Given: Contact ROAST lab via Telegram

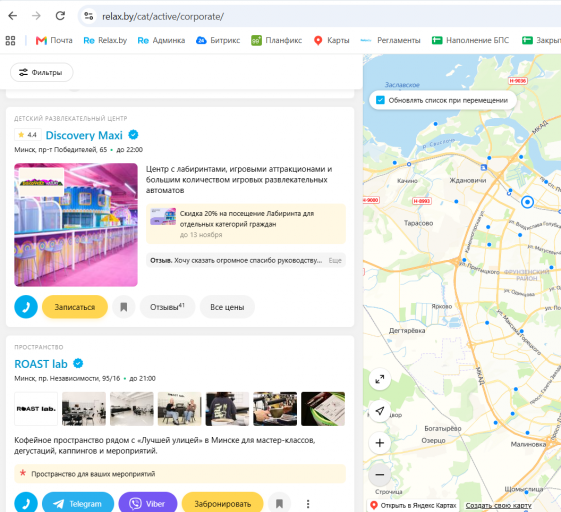Looking at the screenshot, I should click(78, 503).
